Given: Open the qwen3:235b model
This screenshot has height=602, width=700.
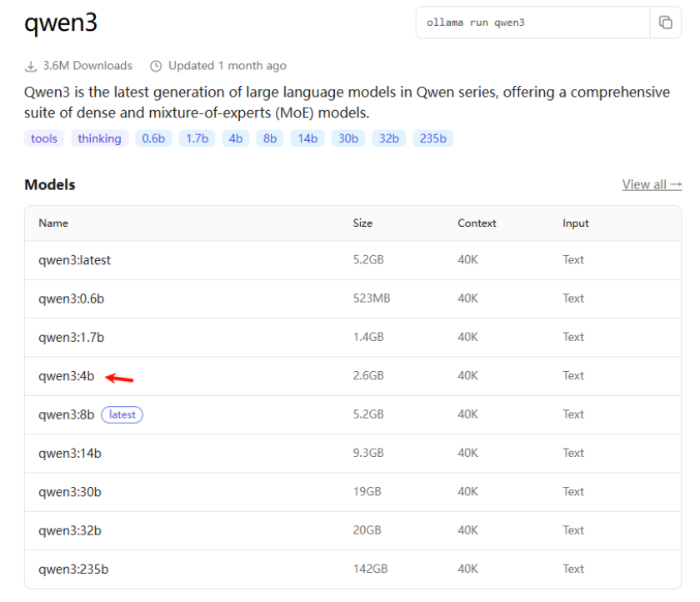Looking at the screenshot, I should tap(73, 569).
